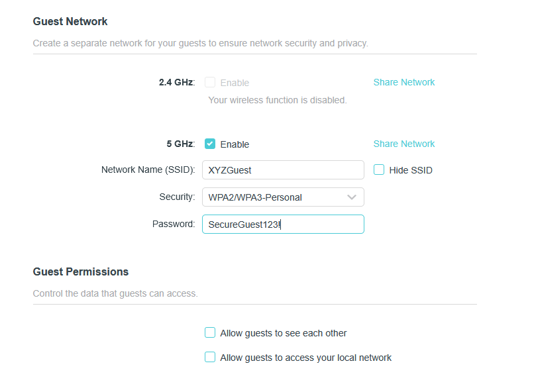Click the Guest Network heading
The width and height of the screenshot is (534, 392).
(x=70, y=21)
